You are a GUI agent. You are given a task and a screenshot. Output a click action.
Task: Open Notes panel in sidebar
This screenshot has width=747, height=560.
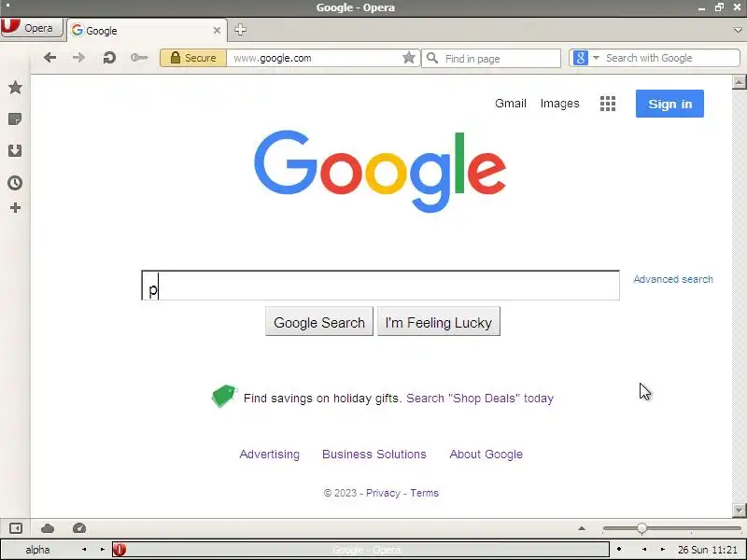click(x=15, y=119)
